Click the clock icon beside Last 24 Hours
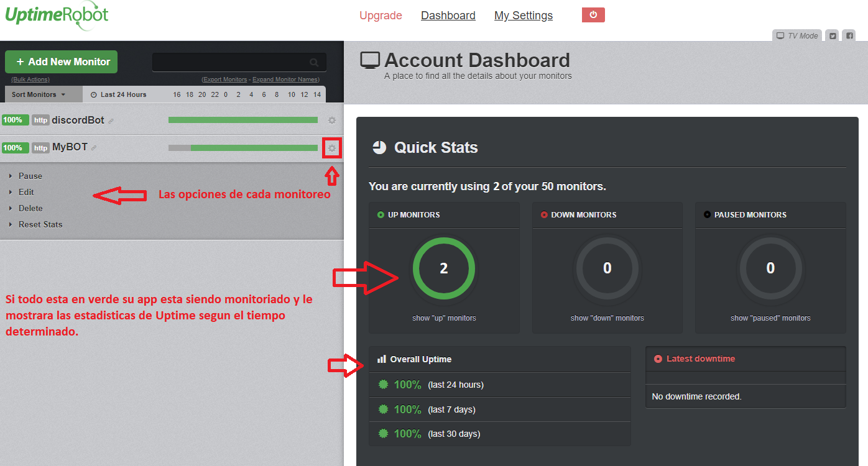The image size is (868, 466). click(94, 95)
